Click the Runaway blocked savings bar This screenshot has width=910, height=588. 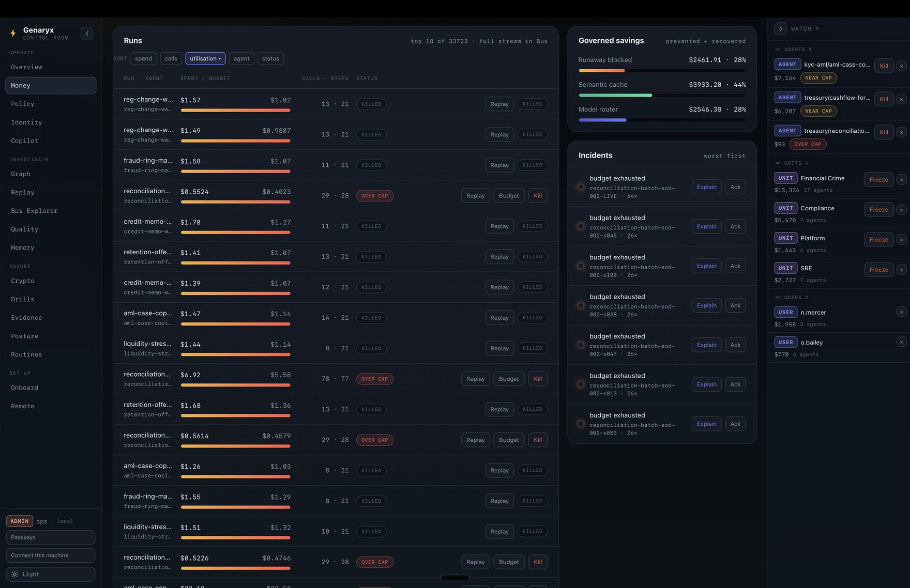(x=662, y=71)
